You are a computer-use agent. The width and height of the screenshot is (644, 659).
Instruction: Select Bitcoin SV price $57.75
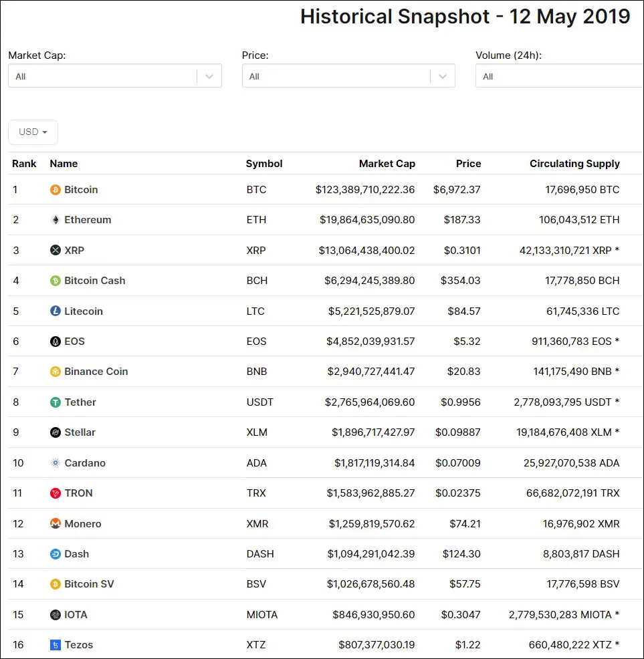465,584
